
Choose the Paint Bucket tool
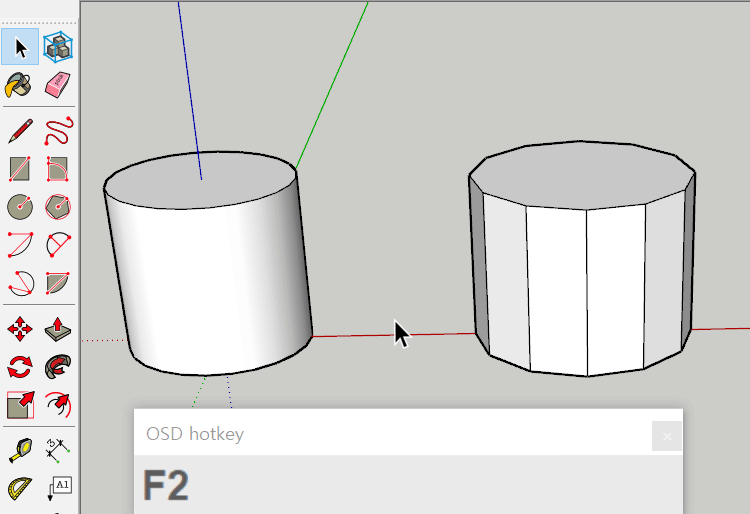20,85
